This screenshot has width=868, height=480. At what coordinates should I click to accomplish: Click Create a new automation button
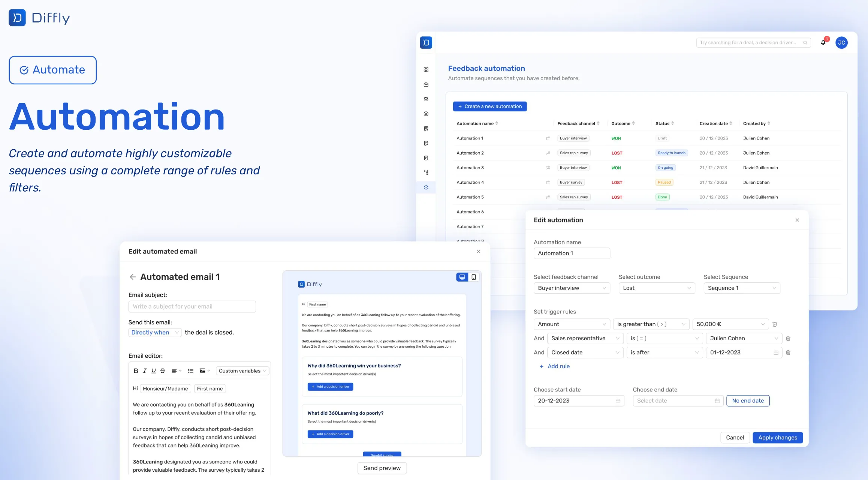point(490,106)
